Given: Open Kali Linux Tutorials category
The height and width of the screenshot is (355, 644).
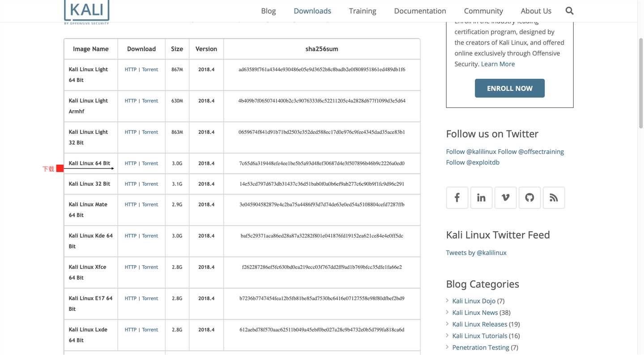Looking at the screenshot, I should pos(479,336).
